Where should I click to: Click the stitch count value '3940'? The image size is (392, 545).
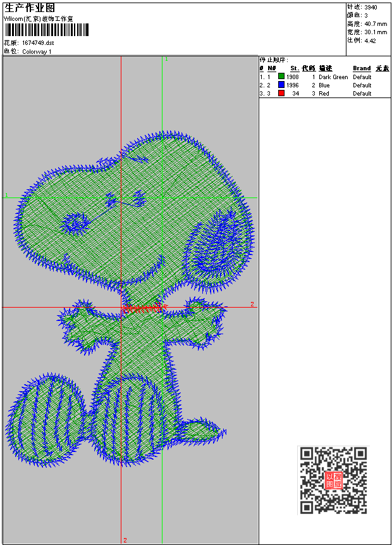(x=371, y=8)
